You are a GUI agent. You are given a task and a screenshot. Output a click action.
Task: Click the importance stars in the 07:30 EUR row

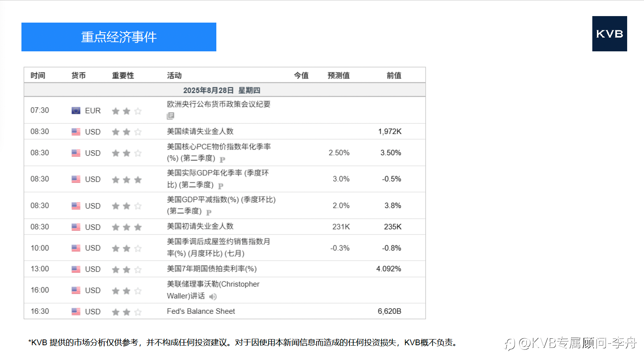(127, 111)
